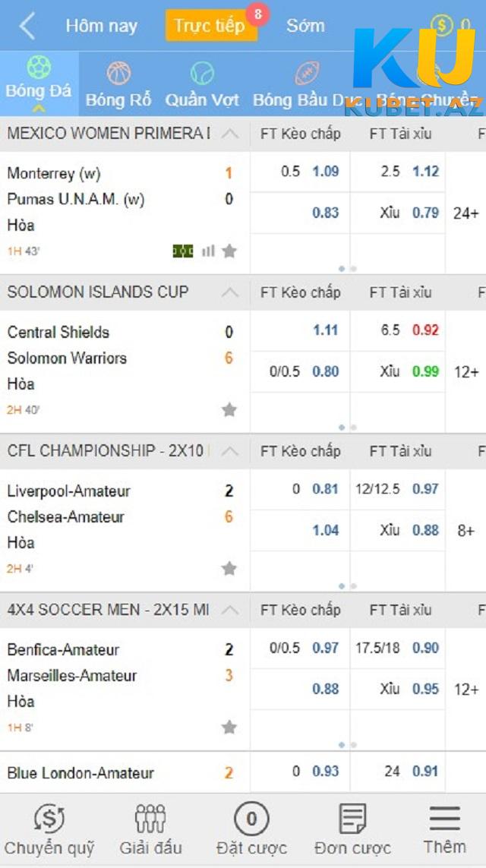Pick 1.09 handicap odds for Monterrey
Image resolution: width=486 pixels, height=868 pixels.
click(326, 172)
